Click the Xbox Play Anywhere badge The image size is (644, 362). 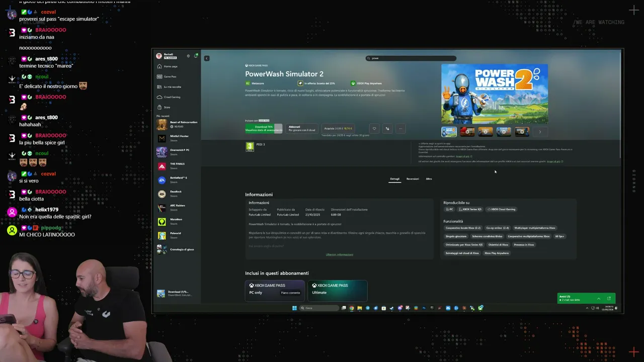coord(366,83)
